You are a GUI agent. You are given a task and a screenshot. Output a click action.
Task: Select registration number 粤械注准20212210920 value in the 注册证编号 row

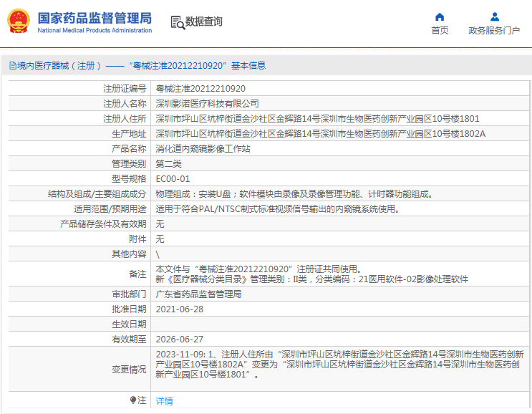[200, 89]
